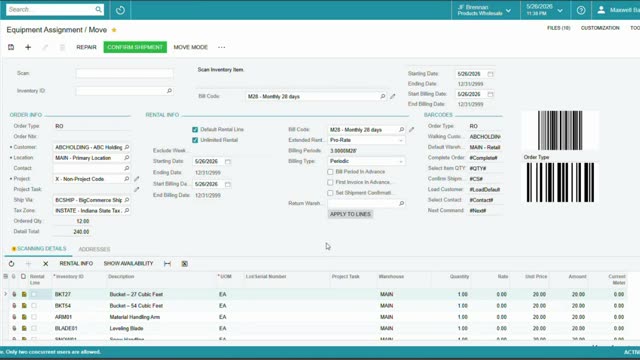Refresh the scanning details grid
The image size is (640, 360).
point(11,264)
